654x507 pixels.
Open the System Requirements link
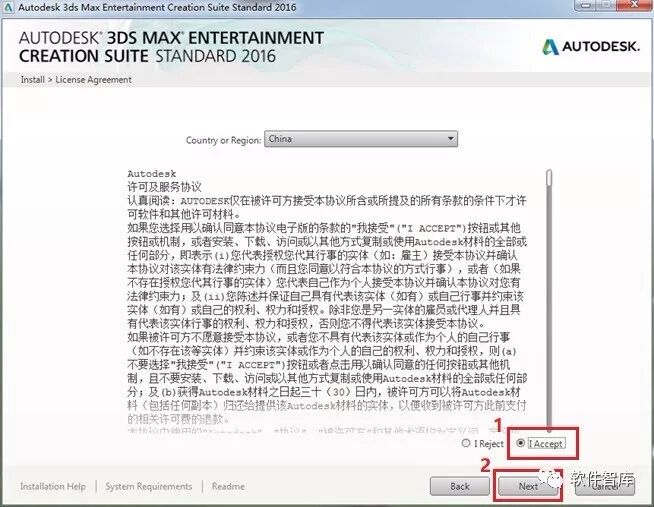[148, 486]
